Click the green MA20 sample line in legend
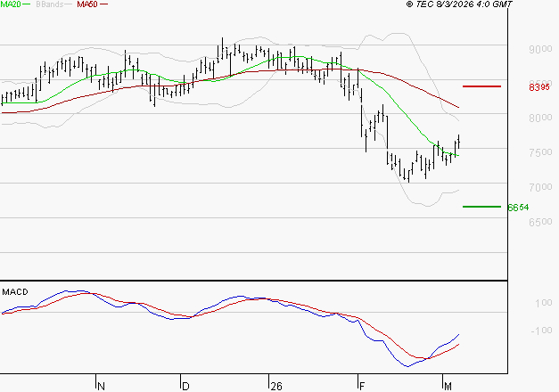The width and height of the screenshot is (559, 392). click(x=27, y=4)
